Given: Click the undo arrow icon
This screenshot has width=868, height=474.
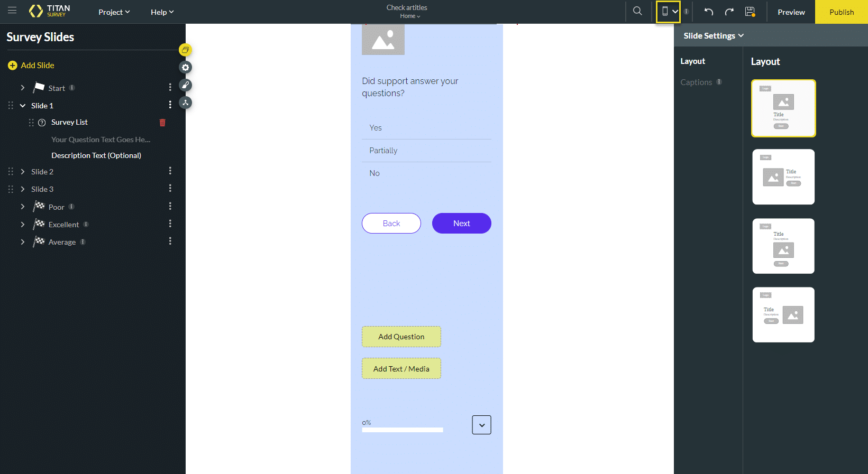Looking at the screenshot, I should pos(709,12).
